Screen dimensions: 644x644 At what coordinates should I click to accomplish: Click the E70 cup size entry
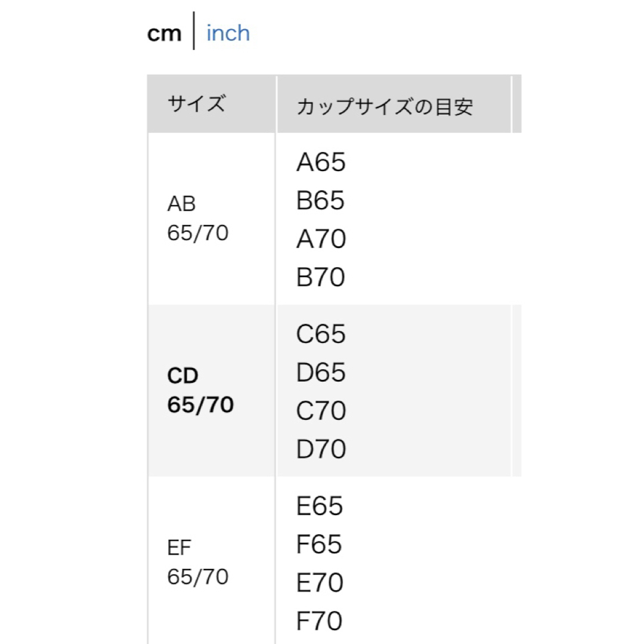(x=320, y=582)
